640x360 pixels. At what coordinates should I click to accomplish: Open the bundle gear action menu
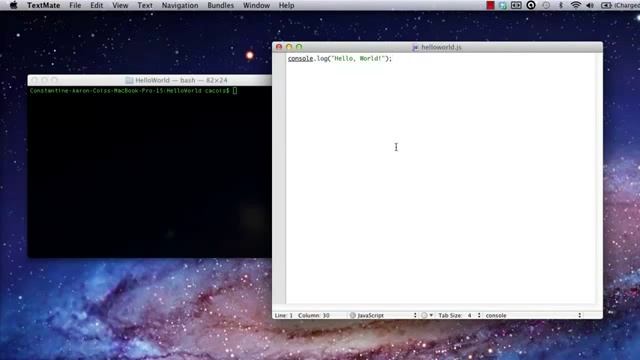tap(427, 315)
